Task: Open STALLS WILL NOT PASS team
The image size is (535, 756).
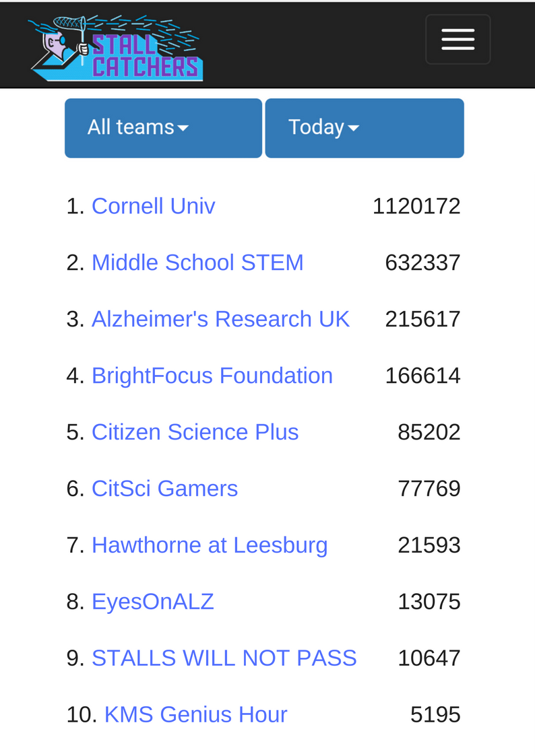Action: point(224,658)
